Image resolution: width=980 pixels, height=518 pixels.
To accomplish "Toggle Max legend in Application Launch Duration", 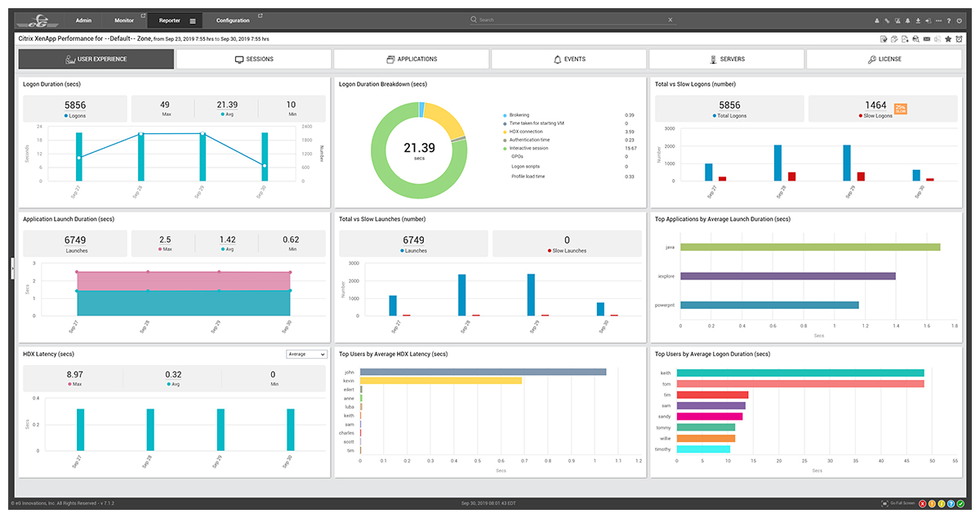I will pyautogui.click(x=164, y=249).
